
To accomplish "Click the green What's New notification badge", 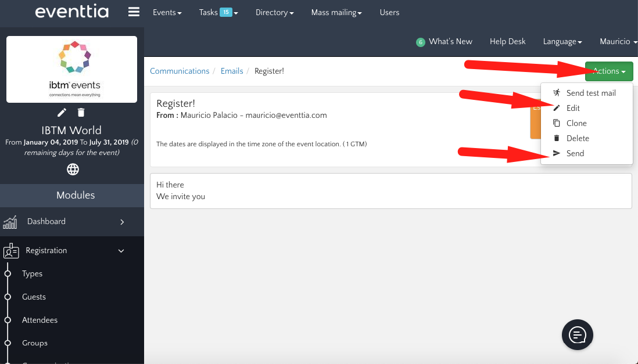I will click(421, 42).
